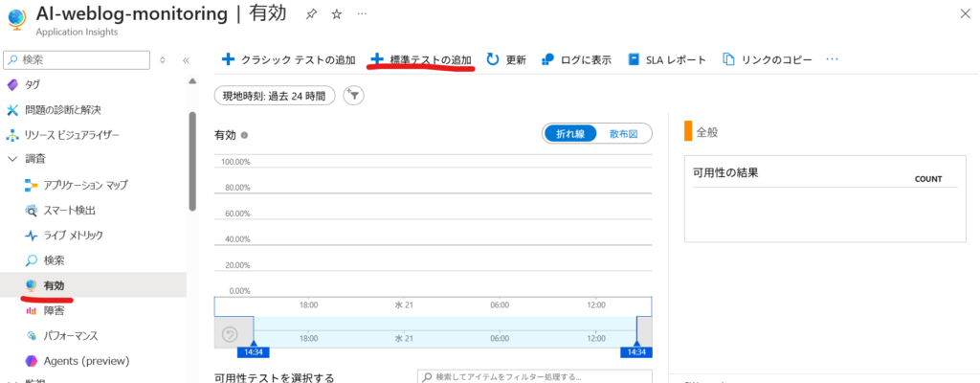Click クラシック テストの追加 button
980x383 pixels.
point(288,59)
